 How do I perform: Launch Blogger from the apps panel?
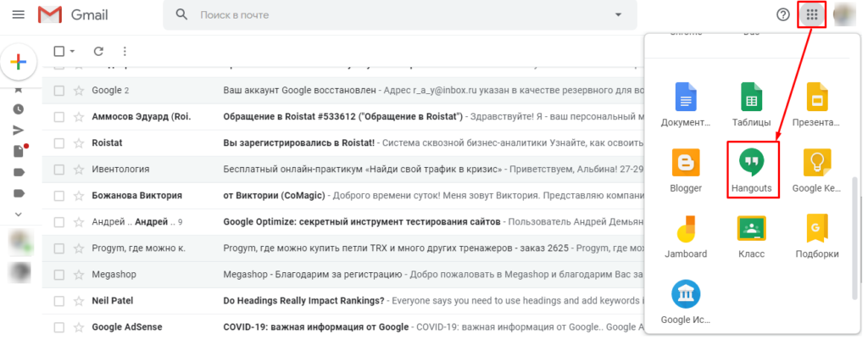[x=685, y=169]
